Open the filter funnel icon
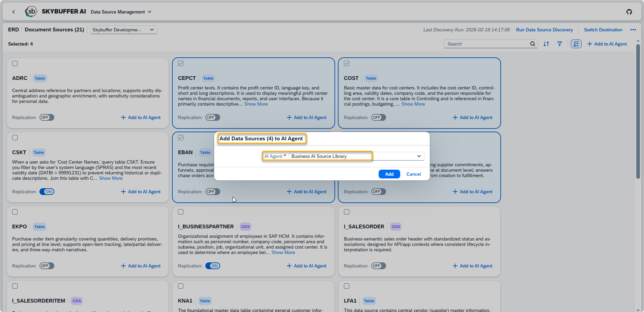Image resolution: width=644 pixels, height=312 pixels. pos(560,44)
